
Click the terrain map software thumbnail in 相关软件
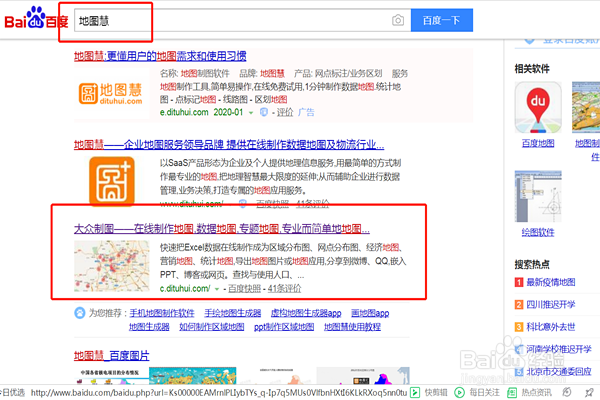pyautogui.click(x=586, y=107)
